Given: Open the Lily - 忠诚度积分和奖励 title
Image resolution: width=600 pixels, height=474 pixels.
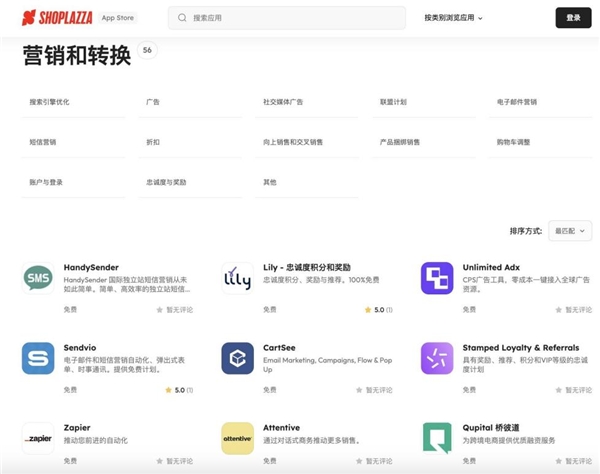Looking at the screenshot, I should (x=307, y=267).
